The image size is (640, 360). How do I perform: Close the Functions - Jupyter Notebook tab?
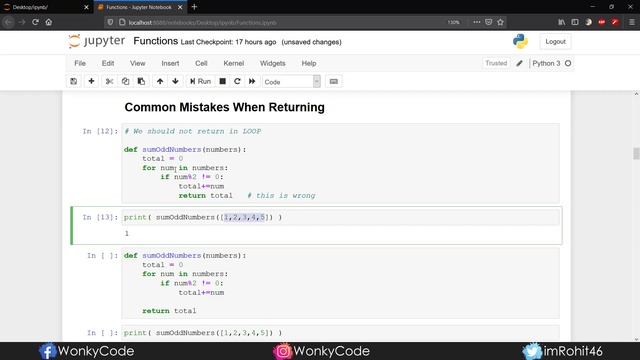pyautogui.click(x=180, y=7)
